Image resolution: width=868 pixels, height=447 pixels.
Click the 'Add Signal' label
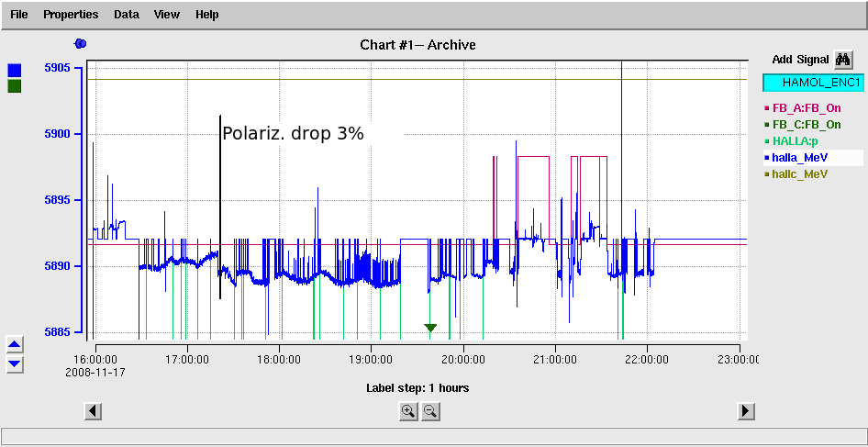point(800,60)
